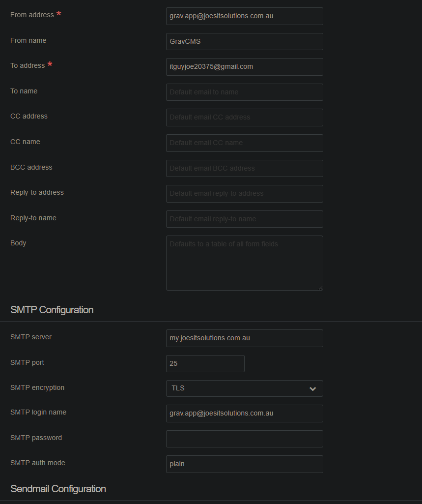This screenshot has width=422, height=504.
Task: Click the Reply-to address field
Action: (244, 194)
